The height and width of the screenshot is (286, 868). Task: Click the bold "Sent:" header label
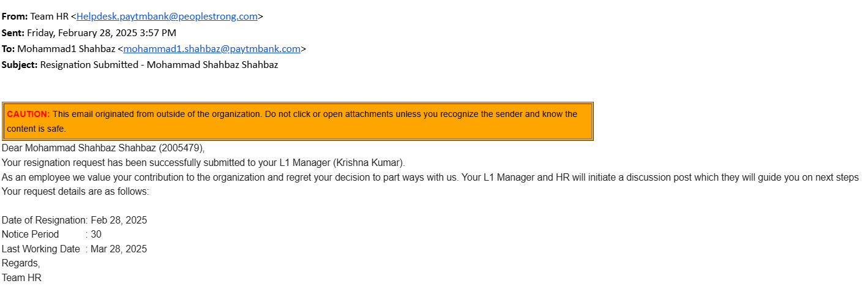tap(13, 32)
